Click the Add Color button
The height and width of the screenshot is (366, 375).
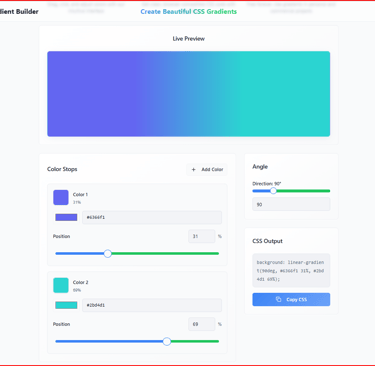click(x=207, y=169)
